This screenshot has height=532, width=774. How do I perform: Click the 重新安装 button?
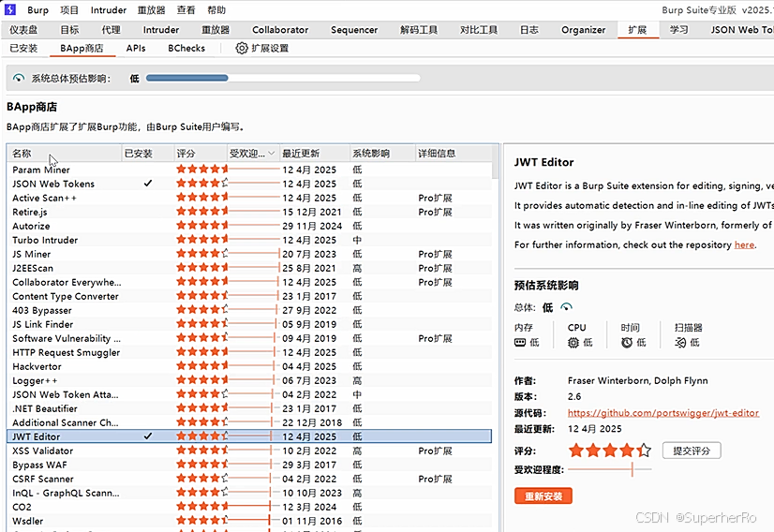pyautogui.click(x=543, y=496)
